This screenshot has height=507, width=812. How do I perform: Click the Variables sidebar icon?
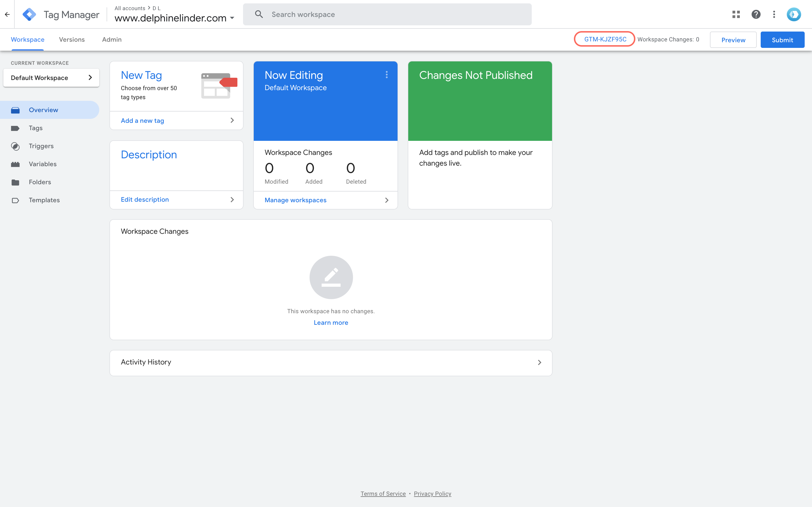tap(16, 164)
